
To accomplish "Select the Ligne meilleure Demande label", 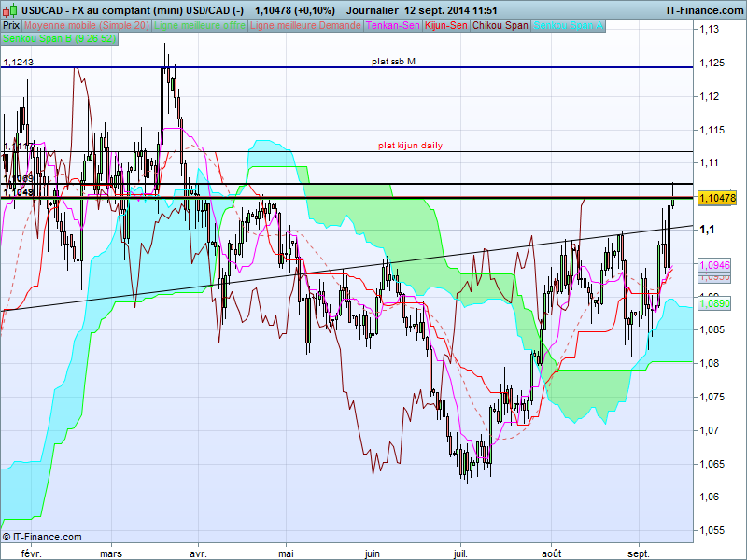I will (306, 26).
